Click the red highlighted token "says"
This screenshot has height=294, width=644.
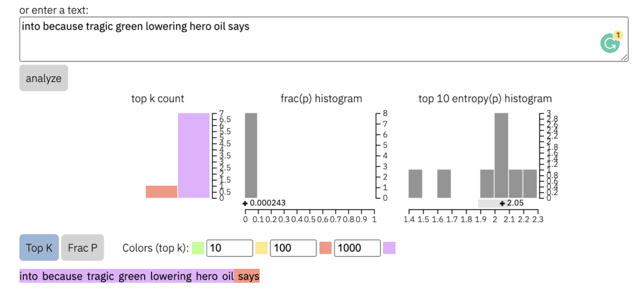pyautogui.click(x=248, y=276)
